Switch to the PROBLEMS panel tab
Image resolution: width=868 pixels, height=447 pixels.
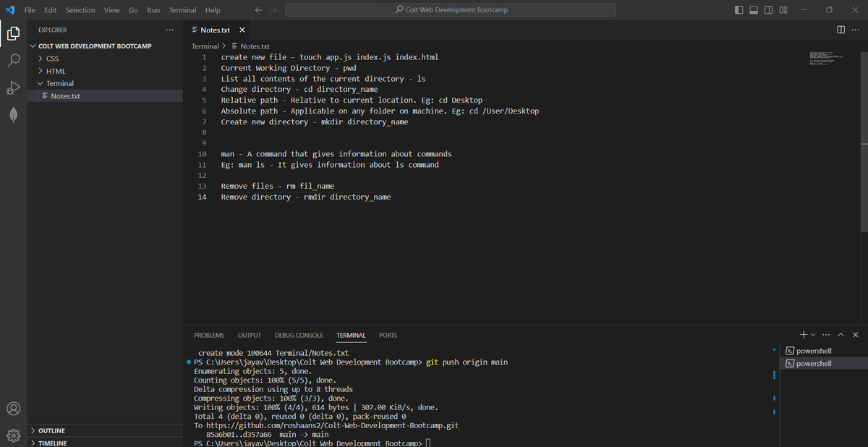[x=209, y=336]
